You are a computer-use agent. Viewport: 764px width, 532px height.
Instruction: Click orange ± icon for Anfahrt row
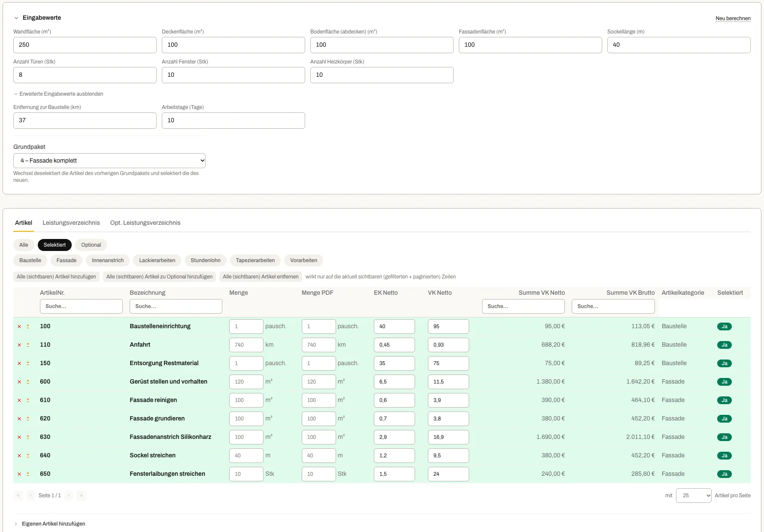[28, 345]
